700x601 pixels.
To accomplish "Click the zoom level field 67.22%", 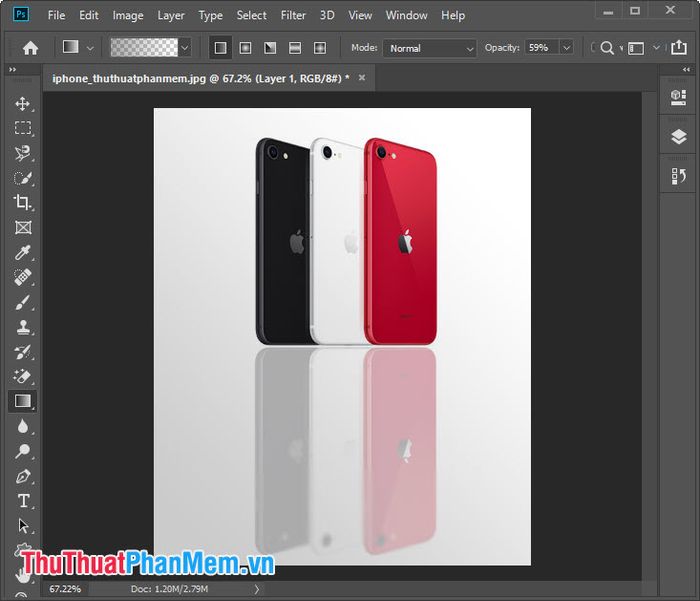I will coord(65,589).
